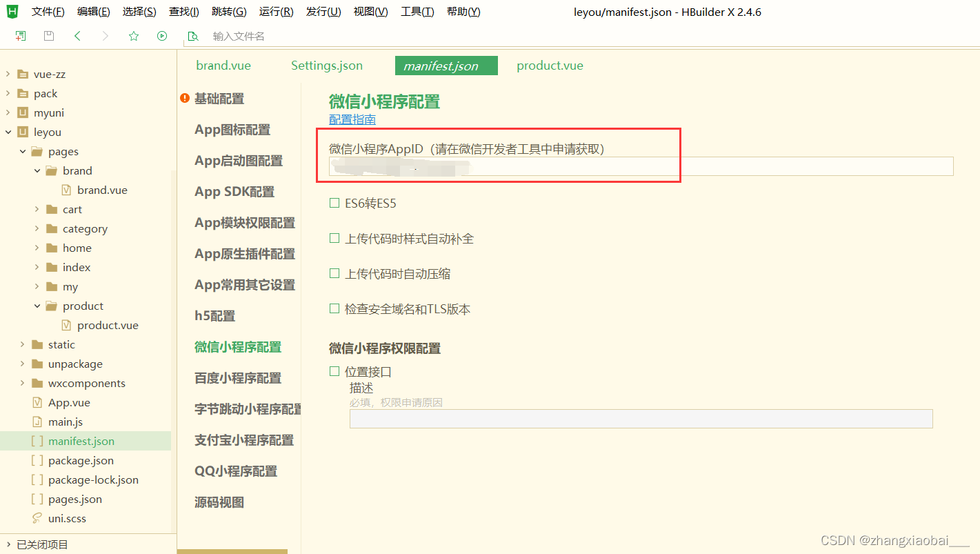
Task: Click the product.vue file icon in tree
Action: 66,325
